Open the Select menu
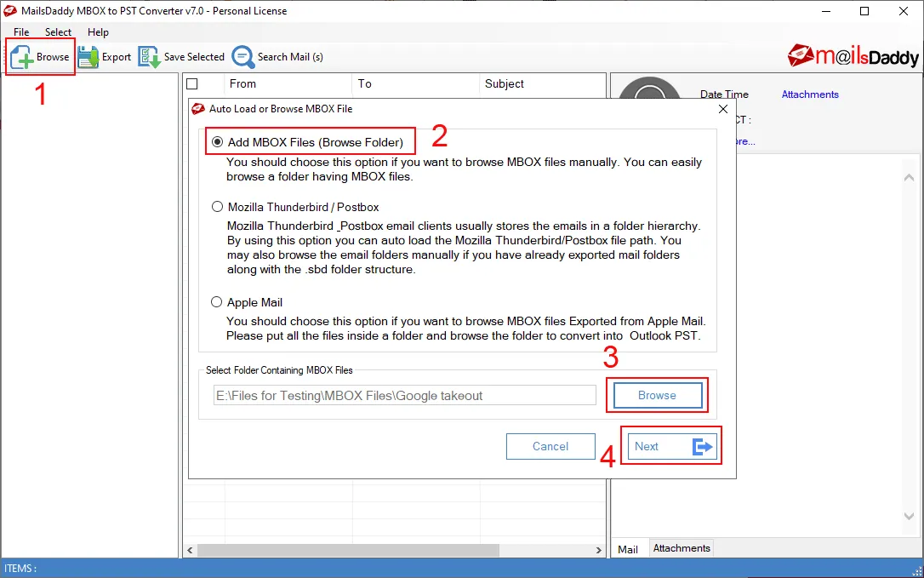Screen dimensions: 924x578 (58, 31)
